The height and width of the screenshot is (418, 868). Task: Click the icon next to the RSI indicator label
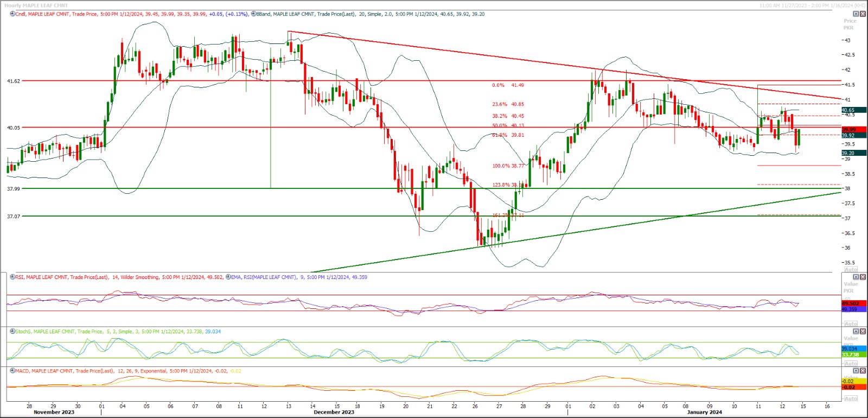(x=12, y=277)
